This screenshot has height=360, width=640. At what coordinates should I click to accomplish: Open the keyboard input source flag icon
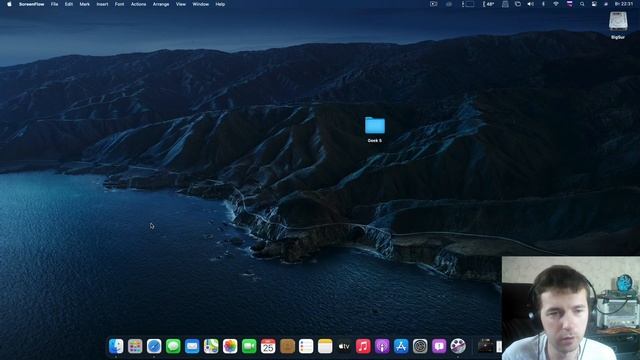[x=569, y=4]
